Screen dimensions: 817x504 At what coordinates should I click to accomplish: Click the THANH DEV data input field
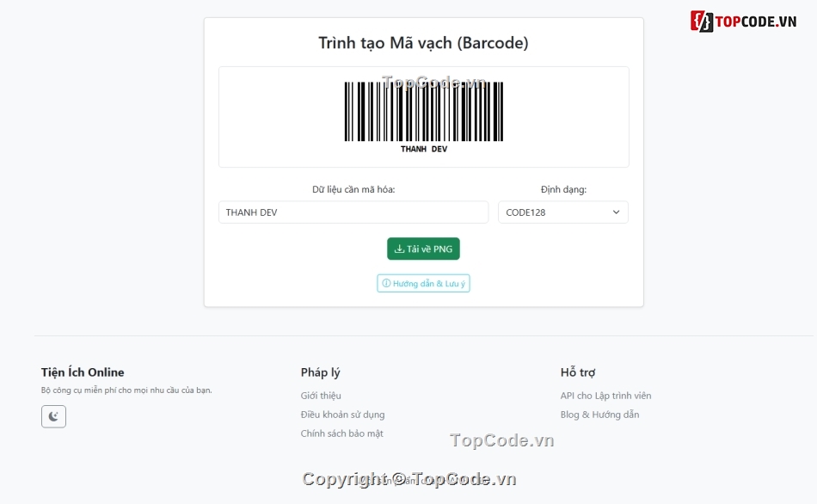353,212
